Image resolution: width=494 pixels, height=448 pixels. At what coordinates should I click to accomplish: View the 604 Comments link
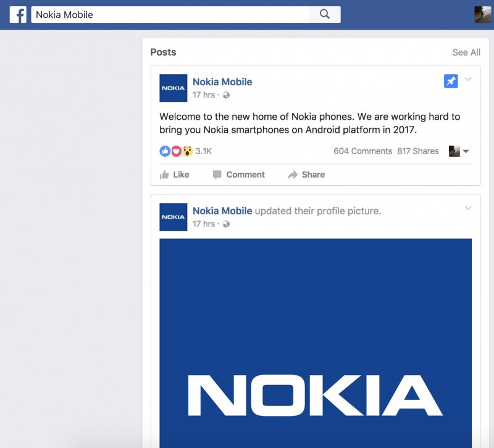(x=362, y=151)
